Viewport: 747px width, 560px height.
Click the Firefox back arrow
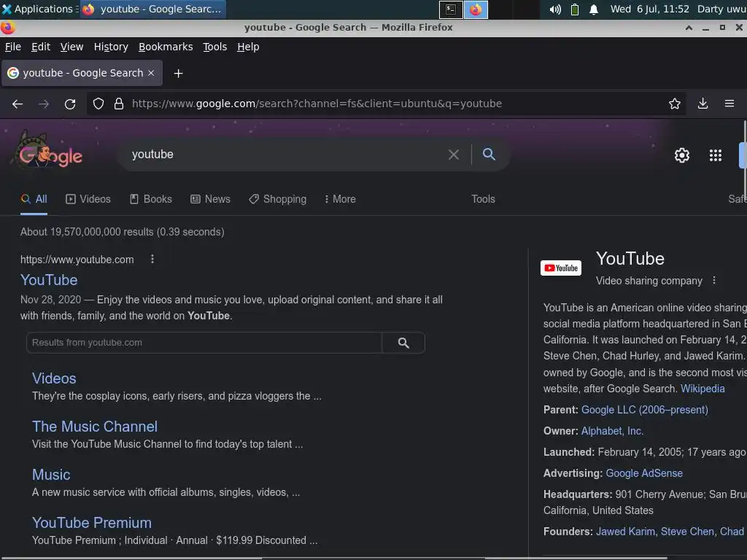click(x=18, y=104)
